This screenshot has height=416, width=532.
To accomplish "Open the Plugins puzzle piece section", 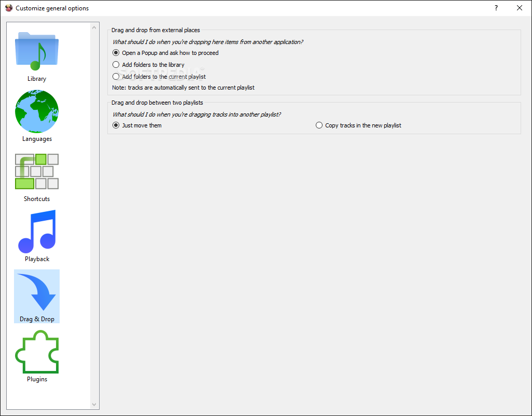I will click(37, 356).
